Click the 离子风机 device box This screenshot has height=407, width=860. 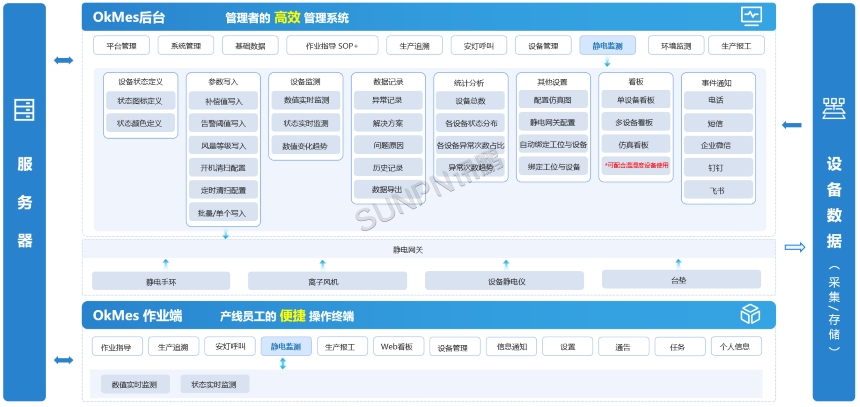(x=327, y=281)
